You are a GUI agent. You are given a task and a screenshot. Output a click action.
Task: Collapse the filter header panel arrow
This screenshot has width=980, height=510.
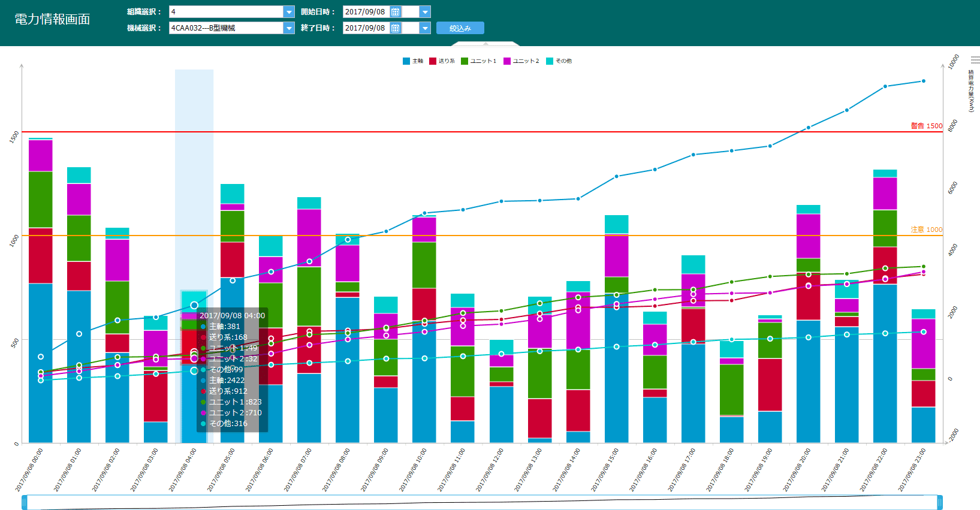pos(486,44)
